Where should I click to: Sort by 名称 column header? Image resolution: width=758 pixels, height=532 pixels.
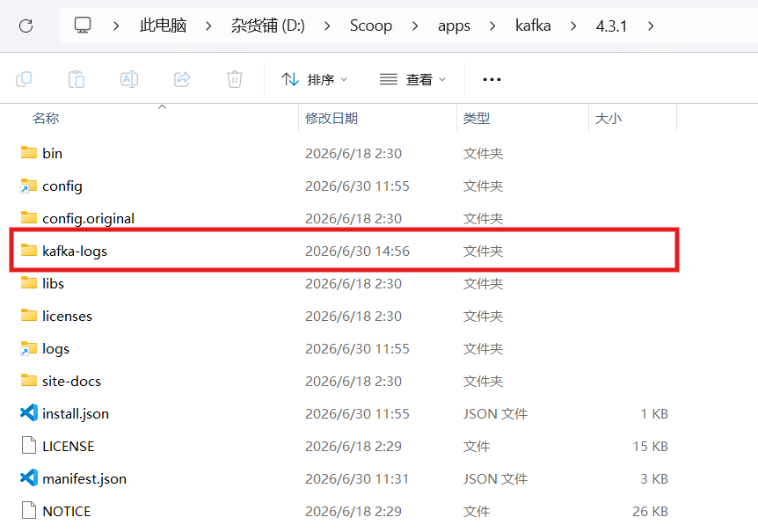click(46, 119)
